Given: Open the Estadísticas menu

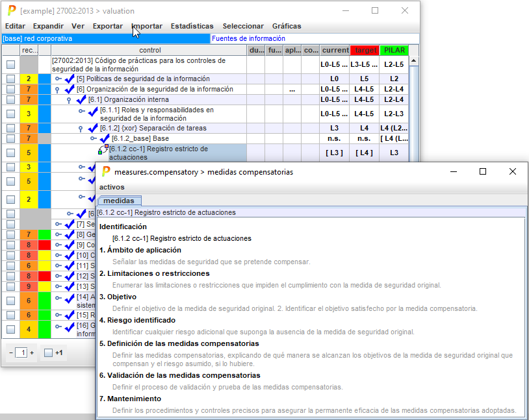Looking at the screenshot, I should coord(192,26).
